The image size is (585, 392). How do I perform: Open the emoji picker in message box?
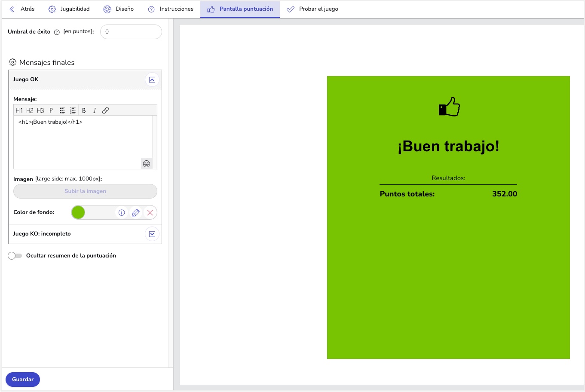point(147,164)
